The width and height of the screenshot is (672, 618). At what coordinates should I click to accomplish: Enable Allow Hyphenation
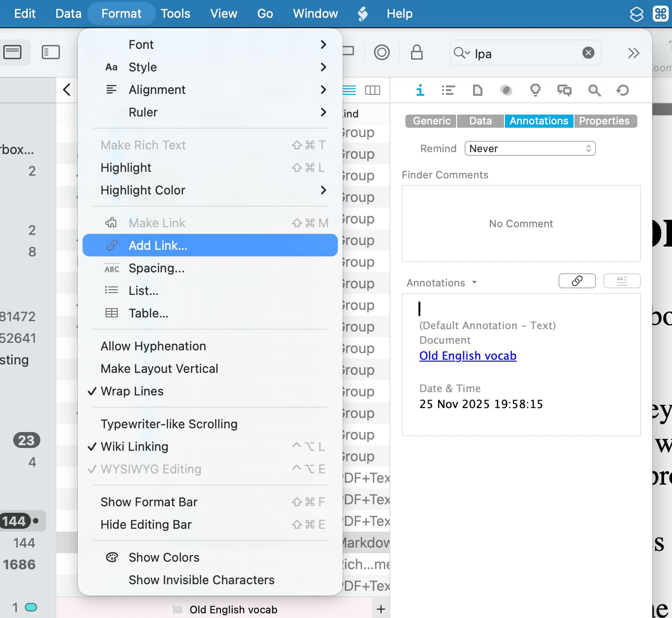point(153,346)
